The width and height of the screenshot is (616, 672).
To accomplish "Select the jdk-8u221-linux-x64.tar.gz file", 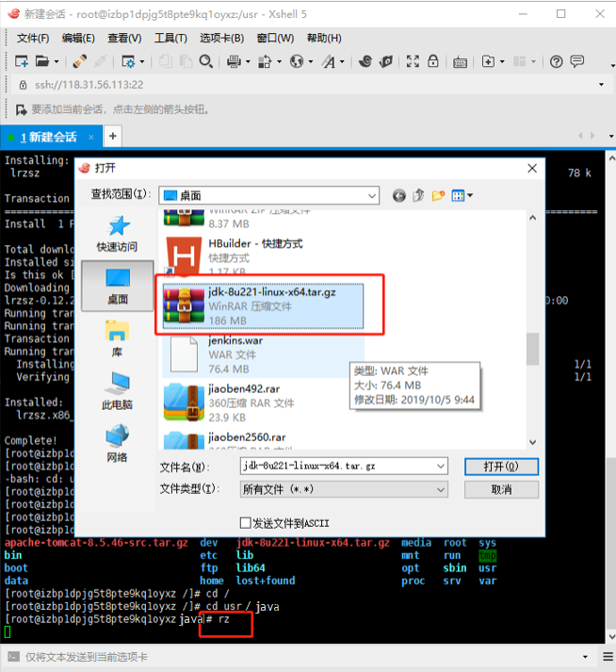I will [263, 306].
